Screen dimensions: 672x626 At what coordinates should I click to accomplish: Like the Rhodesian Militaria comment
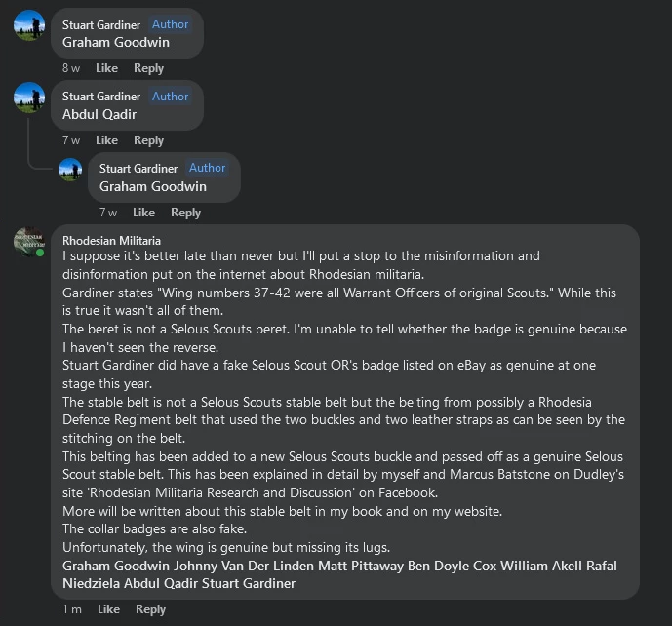[x=108, y=609]
